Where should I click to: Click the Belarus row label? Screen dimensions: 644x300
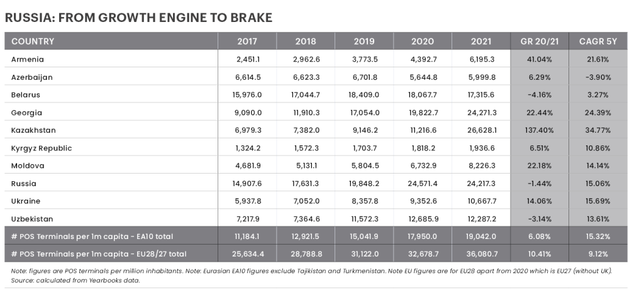[x=26, y=94]
